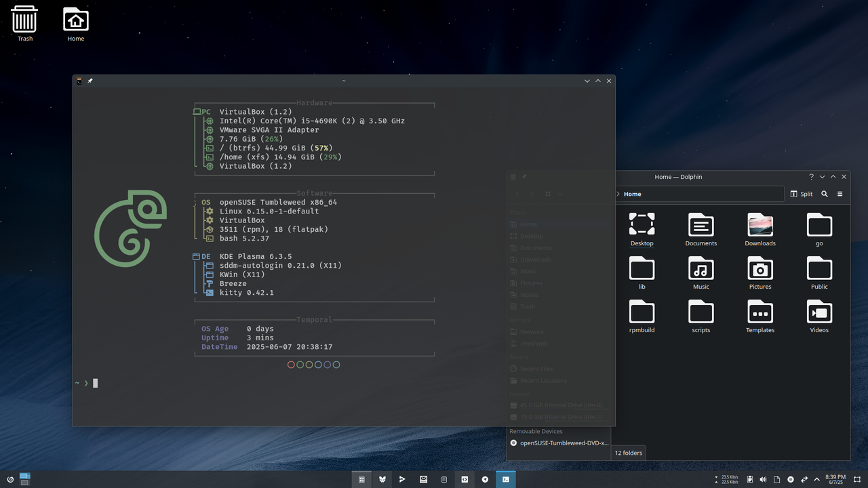
Task: Click the Removable Devices header in Dolphin sidebar
Action: point(536,431)
